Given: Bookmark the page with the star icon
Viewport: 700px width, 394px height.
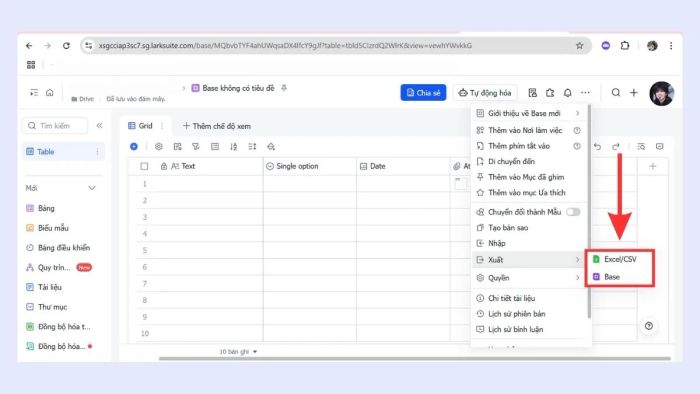Looking at the screenshot, I should (x=579, y=46).
